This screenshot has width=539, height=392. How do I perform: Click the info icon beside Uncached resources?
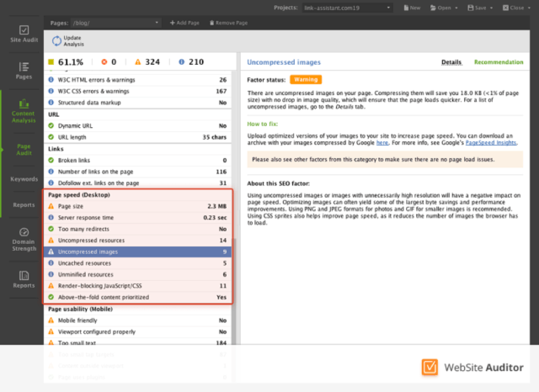point(51,263)
